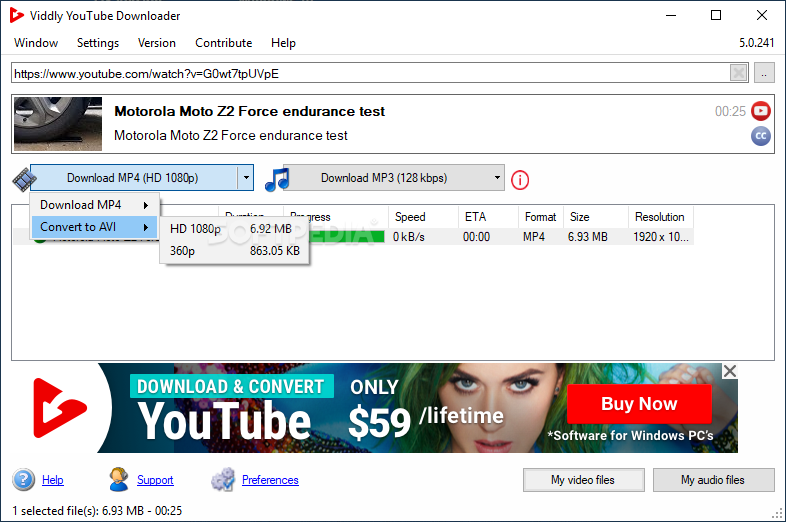Click the Viddly logo in title bar
Image resolution: width=786 pixels, height=522 pixels.
coord(16,16)
